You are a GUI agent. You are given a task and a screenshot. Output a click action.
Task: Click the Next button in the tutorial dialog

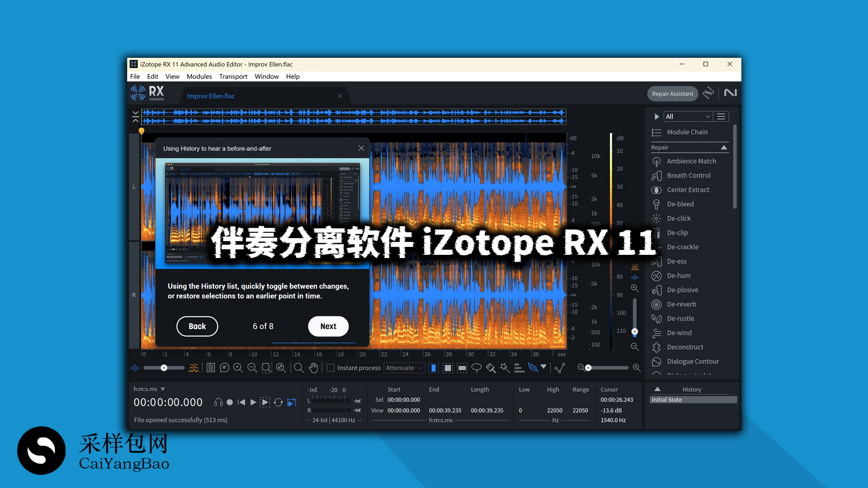point(328,326)
